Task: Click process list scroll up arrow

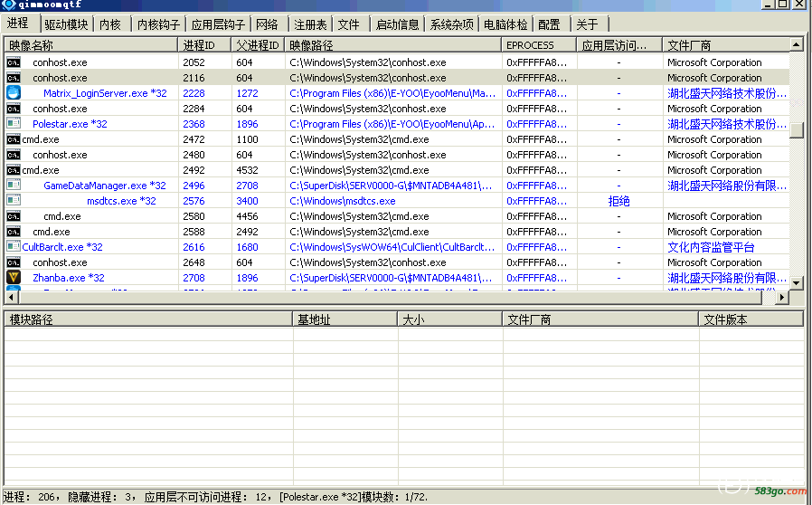Action: pyautogui.click(x=796, y=44)
